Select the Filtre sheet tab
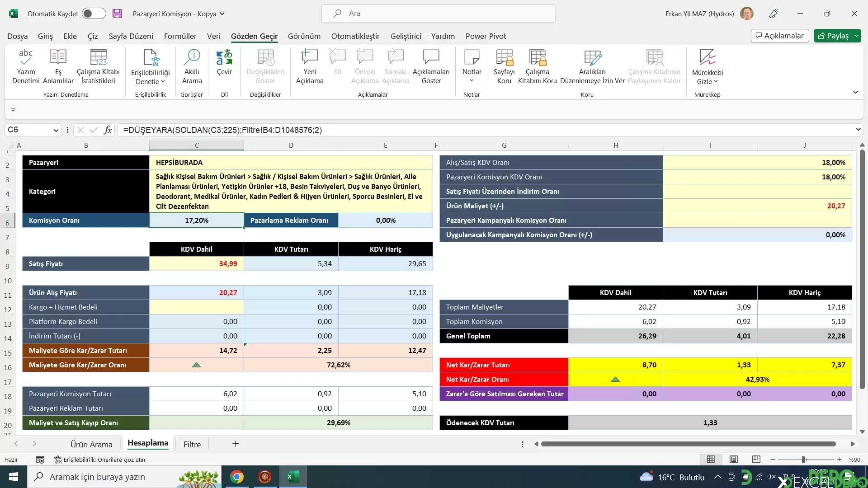This screenshot has height=488, width=868. pos(192,444)
